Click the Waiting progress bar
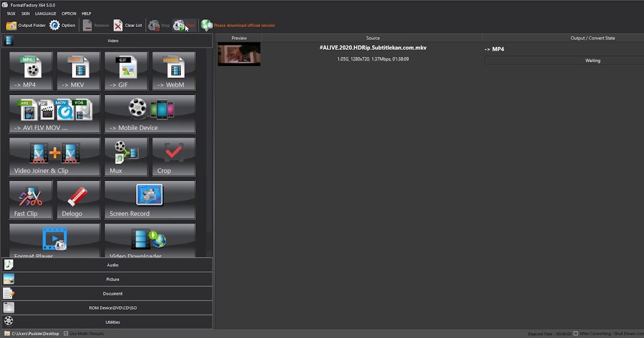Viewport: 644px width, 338px height. (x=564, y=61)
